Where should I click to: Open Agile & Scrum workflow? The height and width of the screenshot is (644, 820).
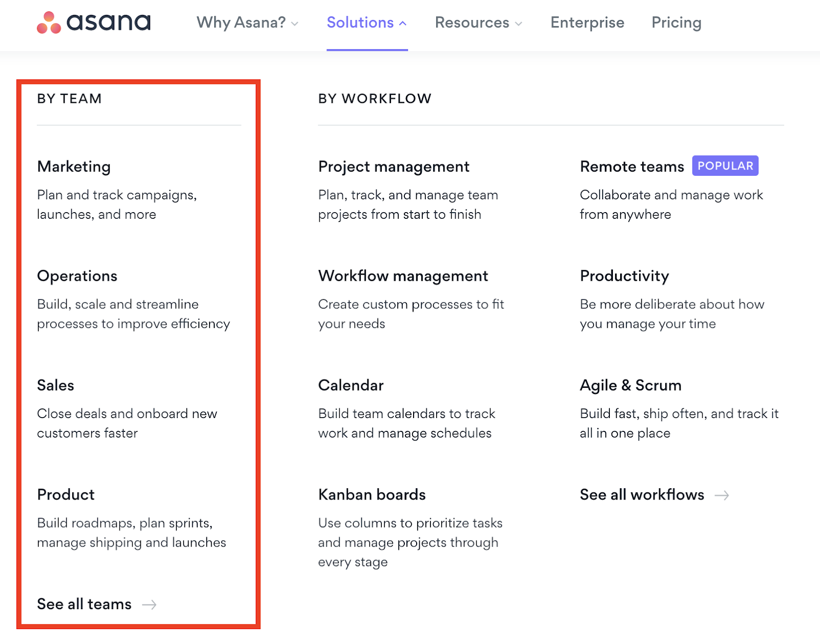pos(630,385)
